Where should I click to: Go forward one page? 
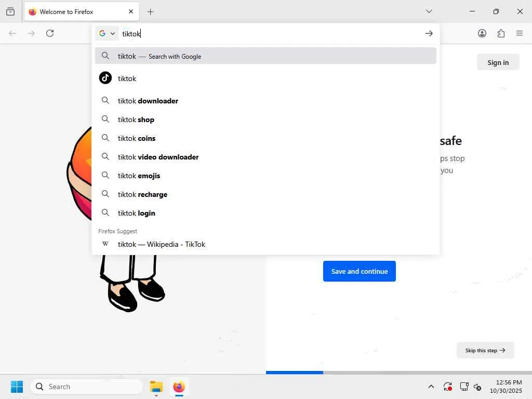pyautogui.click(x=31, y=33)
